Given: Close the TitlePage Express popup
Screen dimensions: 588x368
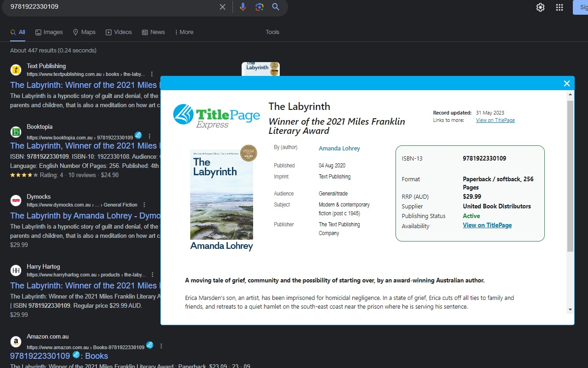Looking at the screenshot, I should click(567, 83).
